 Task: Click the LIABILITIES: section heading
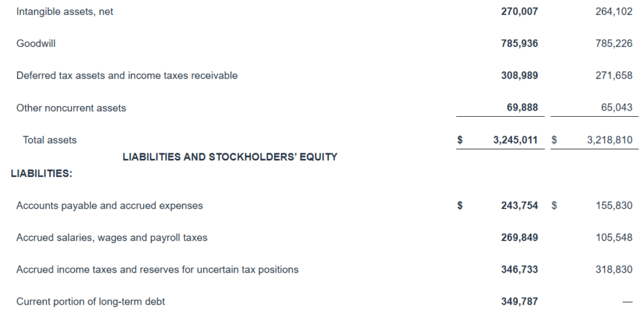[42, 174]
